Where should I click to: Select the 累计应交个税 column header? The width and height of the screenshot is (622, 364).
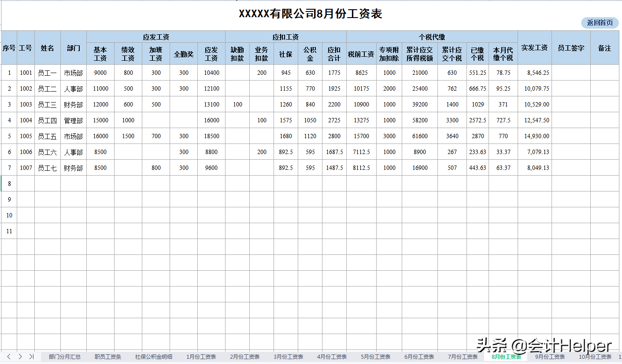(452, 54)
